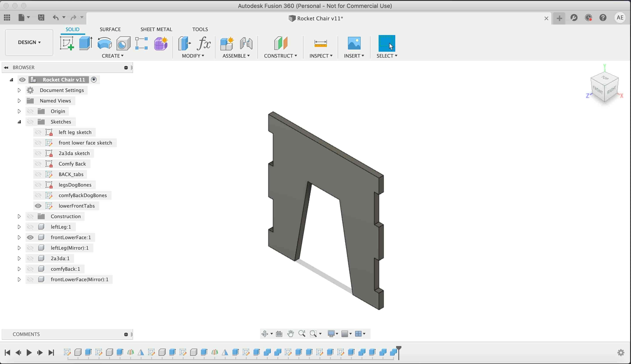
Task: Activate Rocket Chair v11 radio button
Action: point(94,80)
